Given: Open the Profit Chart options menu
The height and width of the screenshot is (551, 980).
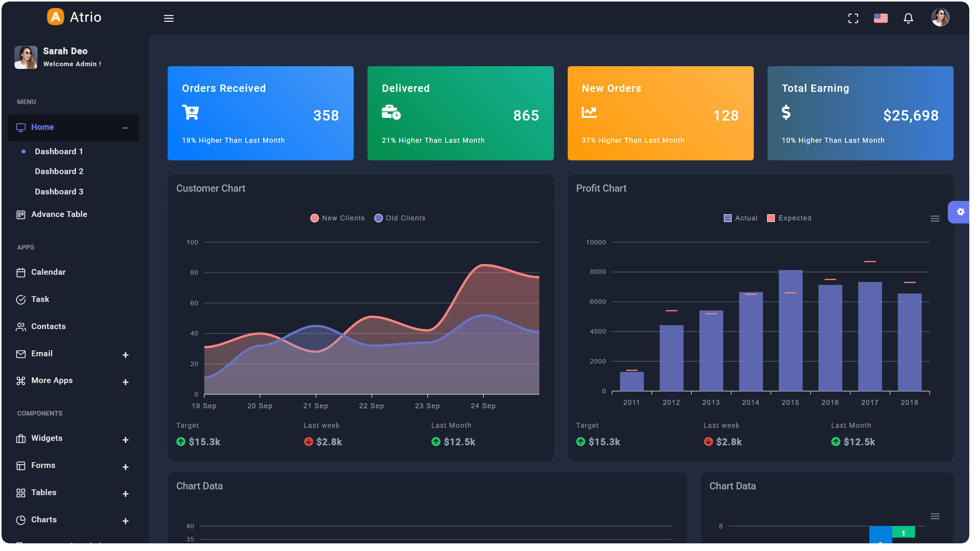Looking at the screenshot, I should (934, 218).
